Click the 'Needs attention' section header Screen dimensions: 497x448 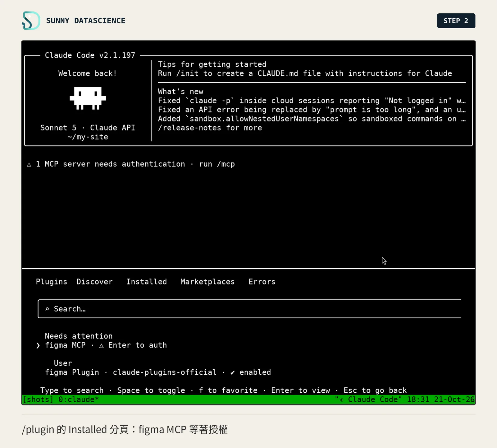[x=79, y=336]
